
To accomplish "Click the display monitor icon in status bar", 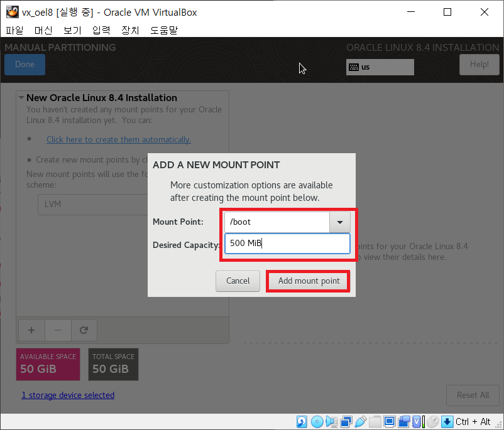I will 389,422.
